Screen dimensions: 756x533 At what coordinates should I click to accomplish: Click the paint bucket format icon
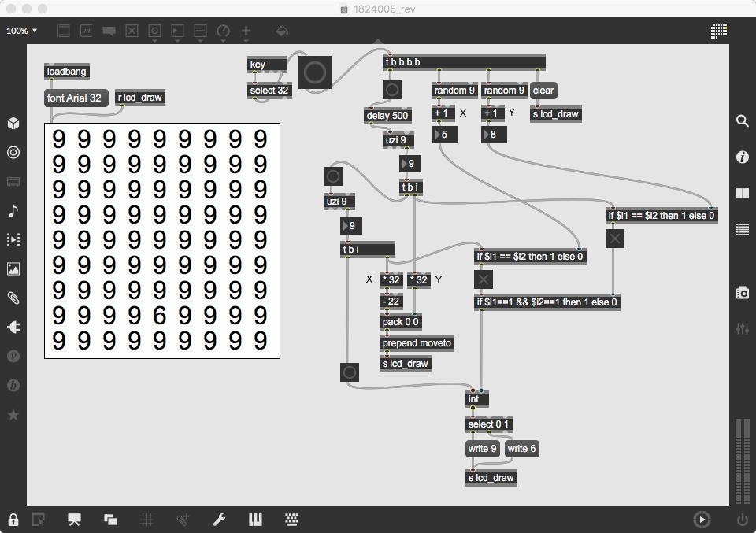[282, 31]
